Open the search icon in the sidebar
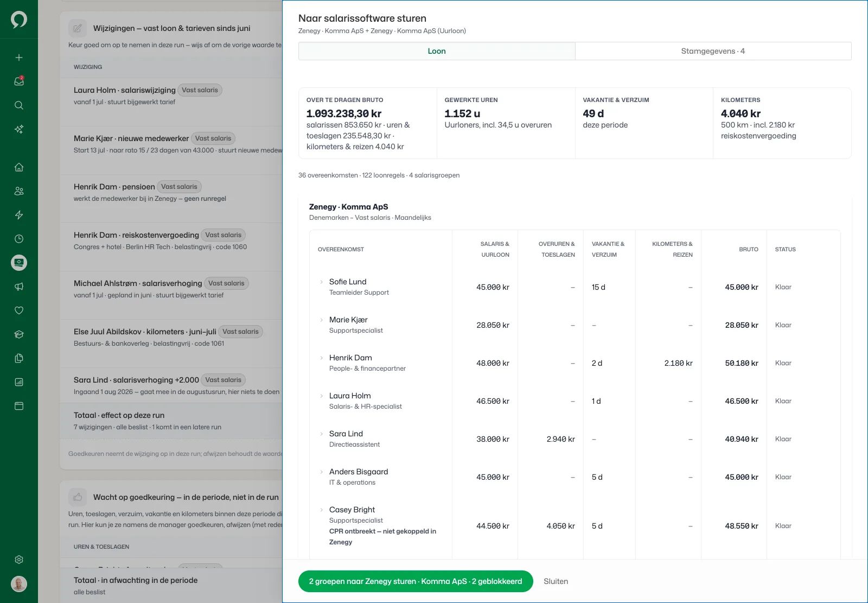The height and width of the screenshot is (603, 868). point(19,105)
